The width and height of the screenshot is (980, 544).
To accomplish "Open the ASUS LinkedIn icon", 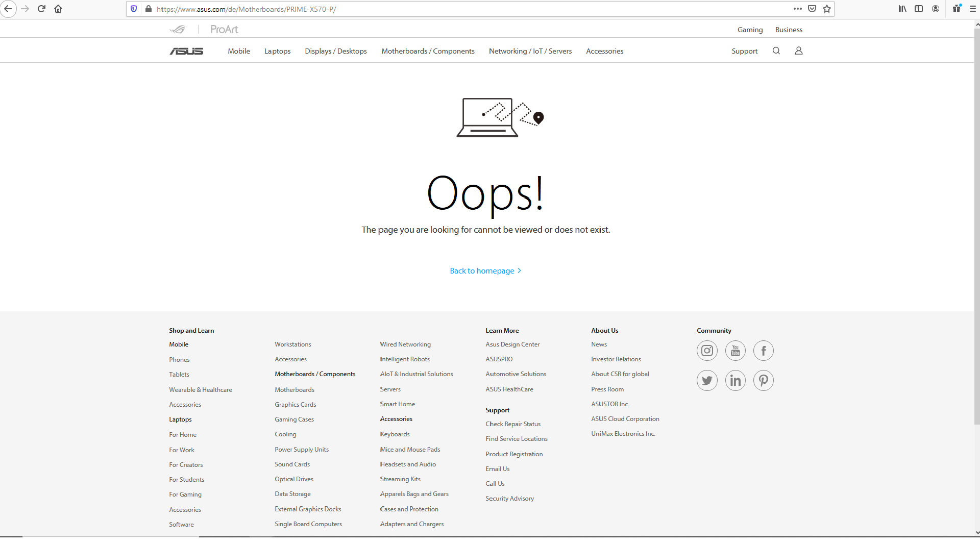I will 736,380.
